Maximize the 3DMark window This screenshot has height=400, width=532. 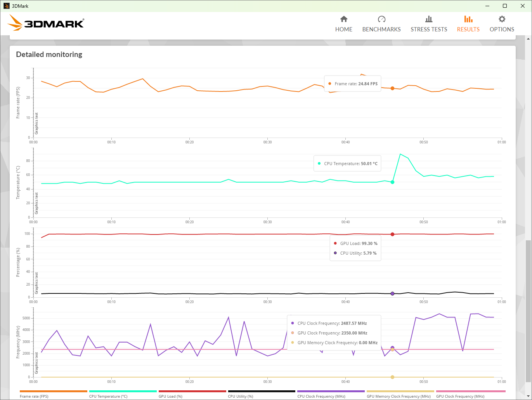[504, 6]
